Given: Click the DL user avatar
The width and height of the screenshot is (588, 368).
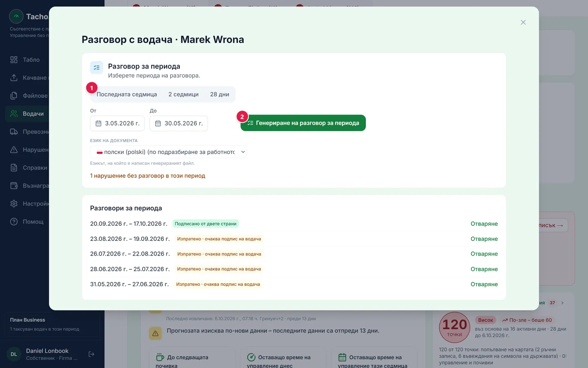Looking at the screenshot, I should 14,354.
